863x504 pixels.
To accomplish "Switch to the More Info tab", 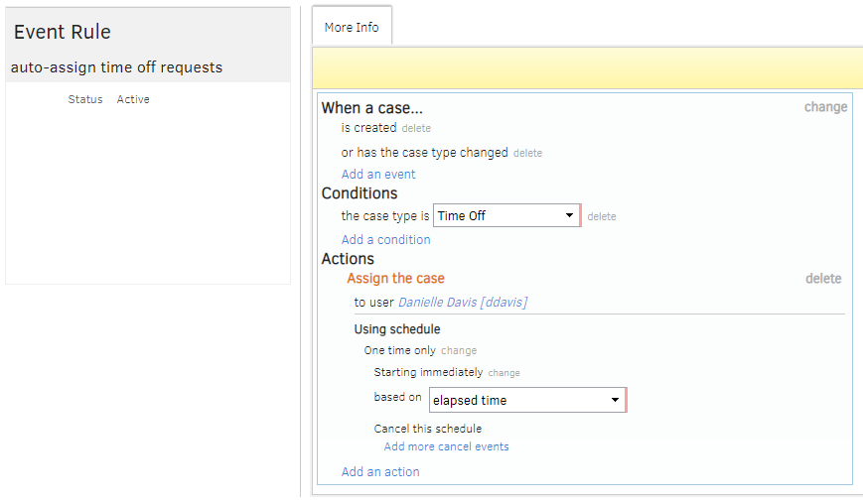I will click(352, 27).
